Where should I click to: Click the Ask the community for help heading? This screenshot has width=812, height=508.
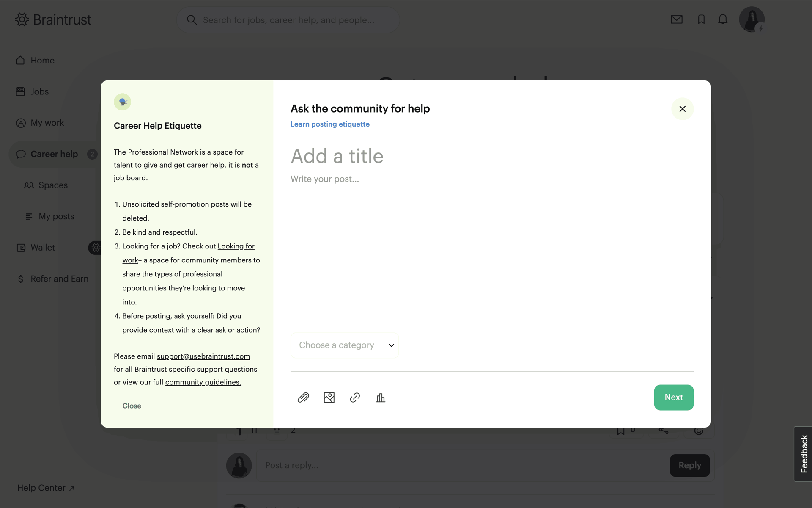[360, 109]
